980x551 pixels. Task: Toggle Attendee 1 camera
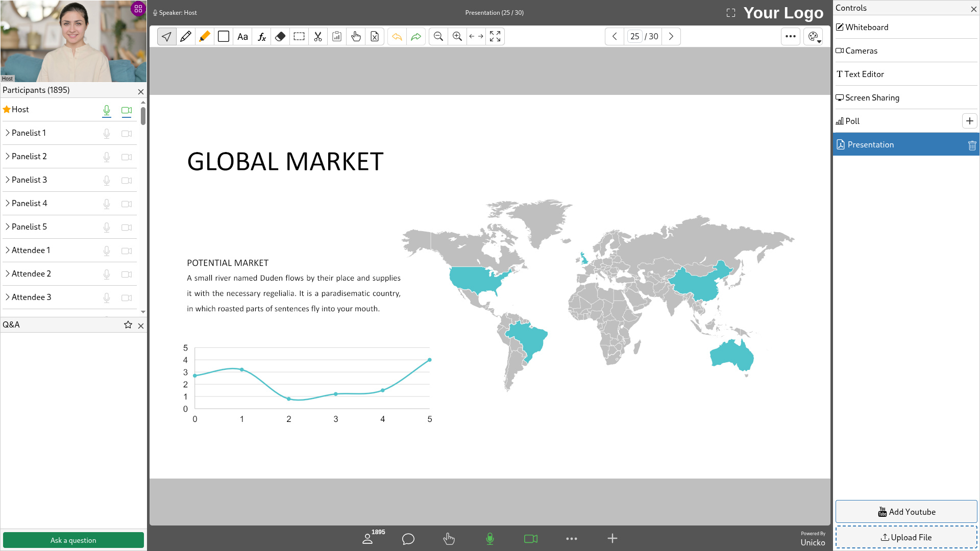click(127, 251)
